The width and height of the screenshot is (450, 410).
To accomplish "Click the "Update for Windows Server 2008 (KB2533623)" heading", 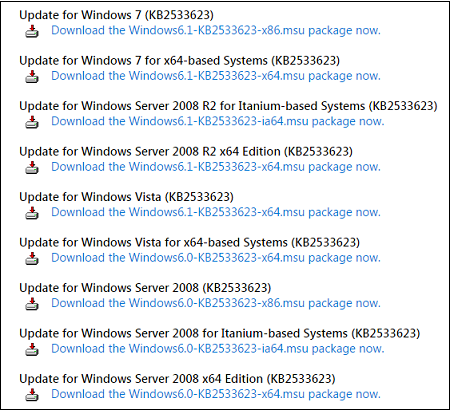I will click(145, 288).
